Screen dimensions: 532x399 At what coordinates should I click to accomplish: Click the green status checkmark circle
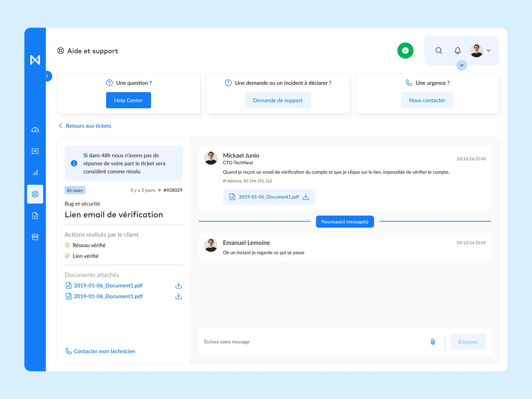tap(405, 50)
